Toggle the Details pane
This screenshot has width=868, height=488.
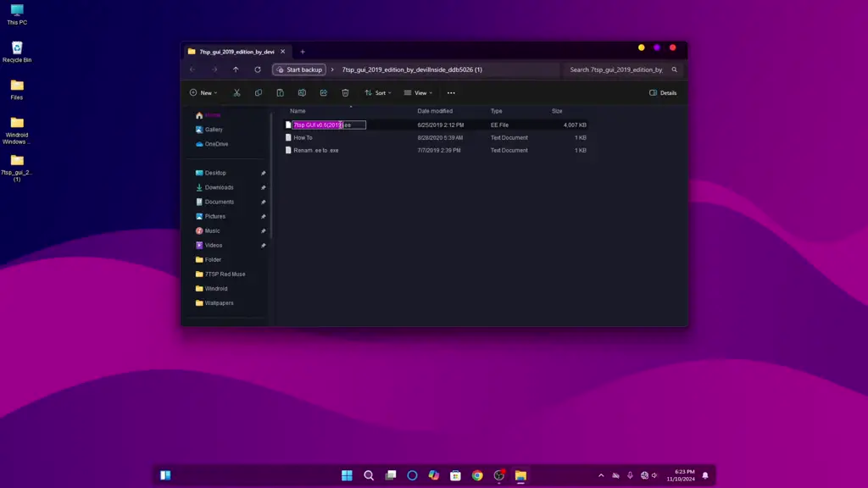point(662,93)
